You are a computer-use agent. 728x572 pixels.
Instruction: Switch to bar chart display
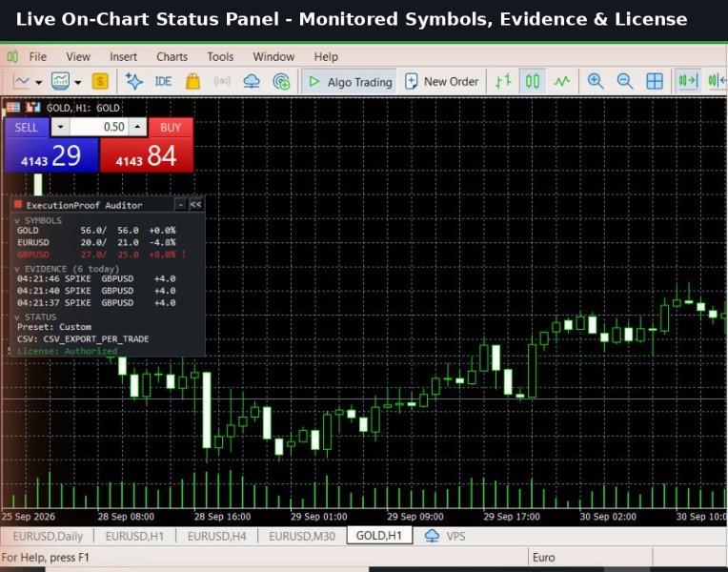503,82
